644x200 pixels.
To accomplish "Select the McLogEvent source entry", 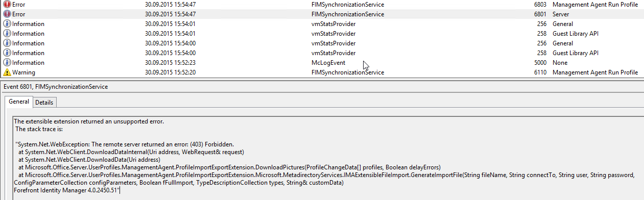I will [x=328, y=63].
